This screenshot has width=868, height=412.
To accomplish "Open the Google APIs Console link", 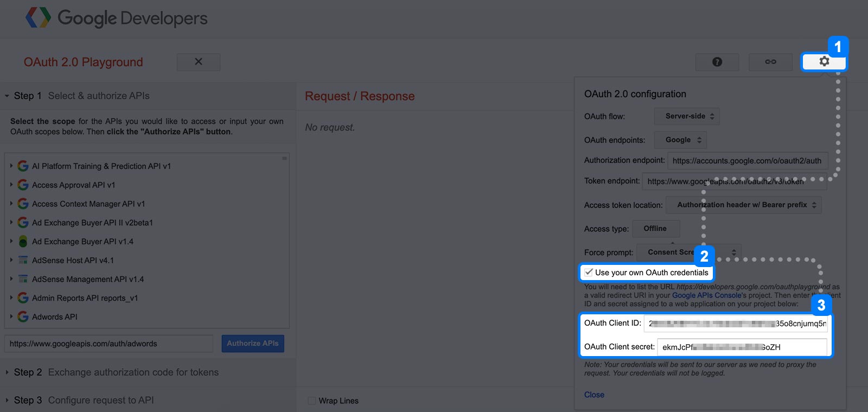I will coord(707,295).
